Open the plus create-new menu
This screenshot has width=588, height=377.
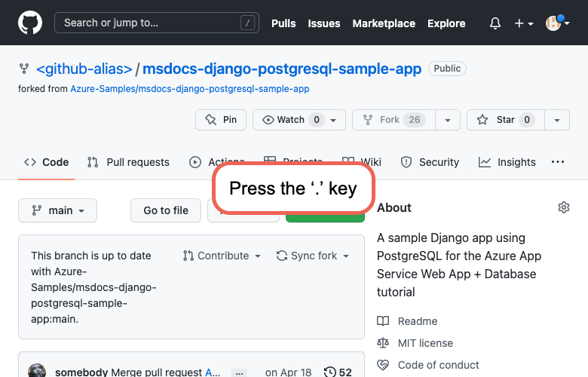click(x=524, y=23)
